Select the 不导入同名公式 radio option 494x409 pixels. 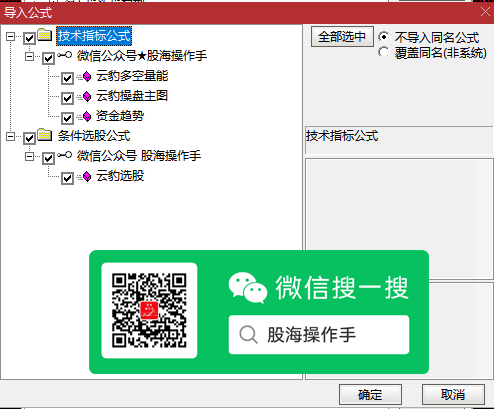384,37
